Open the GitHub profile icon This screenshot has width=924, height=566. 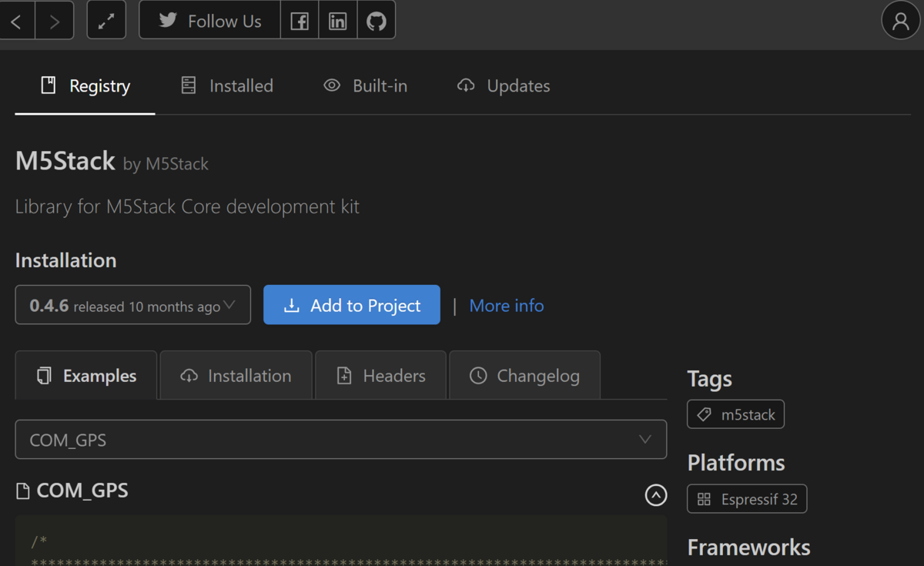click(x=377, y=20)
